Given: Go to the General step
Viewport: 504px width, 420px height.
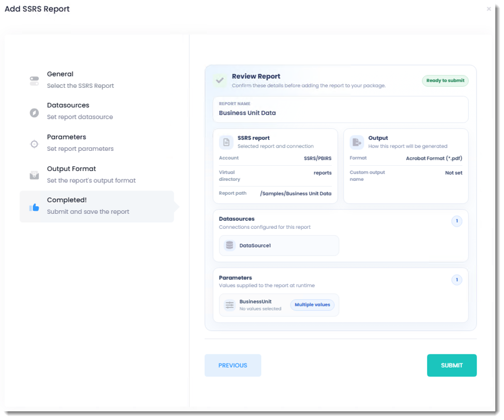Looking at the screenshot, I should point(97,80).
